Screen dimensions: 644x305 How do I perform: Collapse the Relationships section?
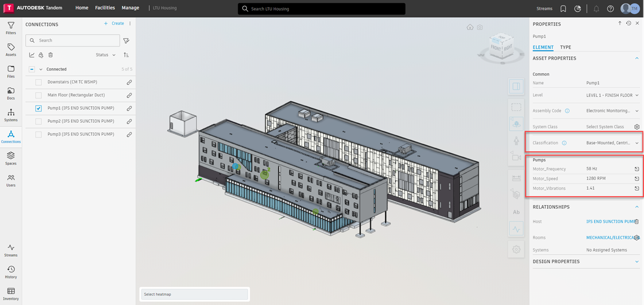pyautogui.click(x=637, y=207)
